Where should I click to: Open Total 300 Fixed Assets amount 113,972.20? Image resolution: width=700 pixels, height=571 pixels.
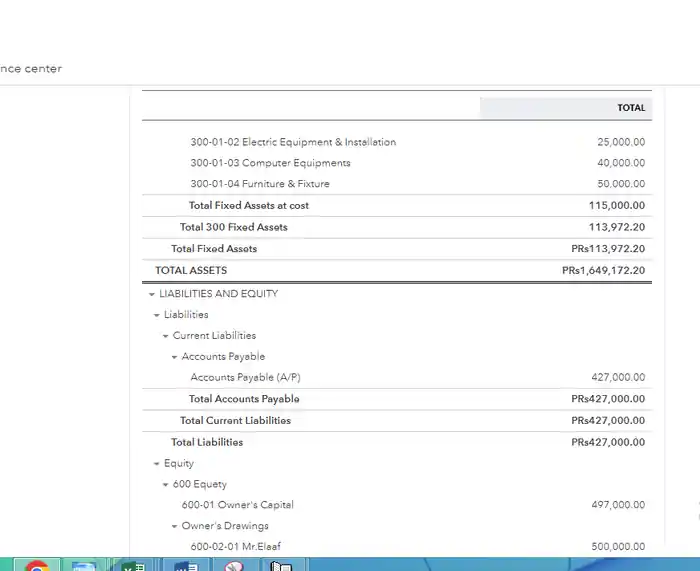coord(617,227)
